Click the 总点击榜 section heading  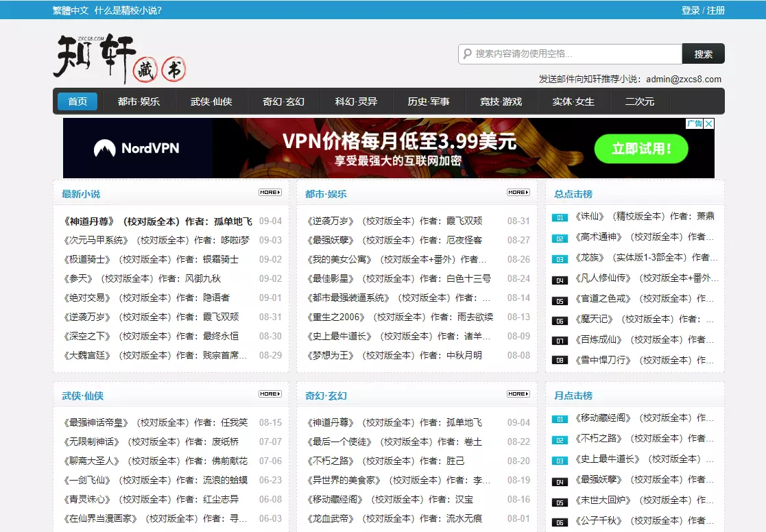tap(573, 194)
